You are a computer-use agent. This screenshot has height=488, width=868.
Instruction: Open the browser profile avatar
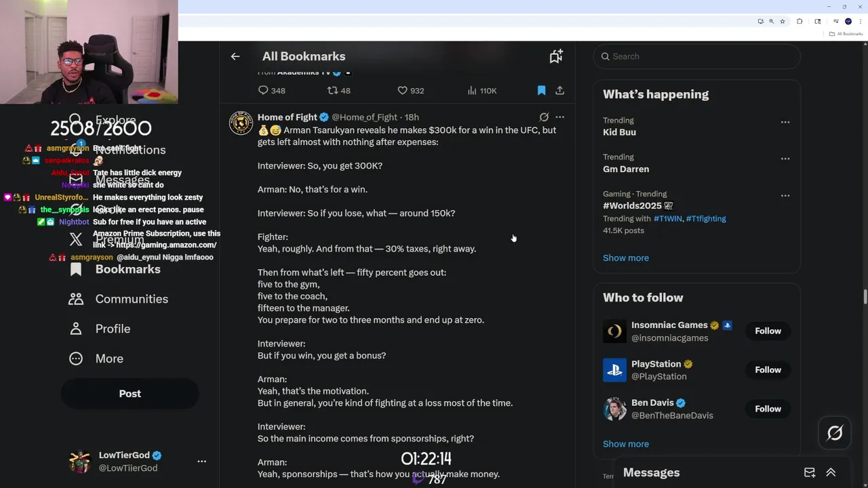tap(848, 22)
